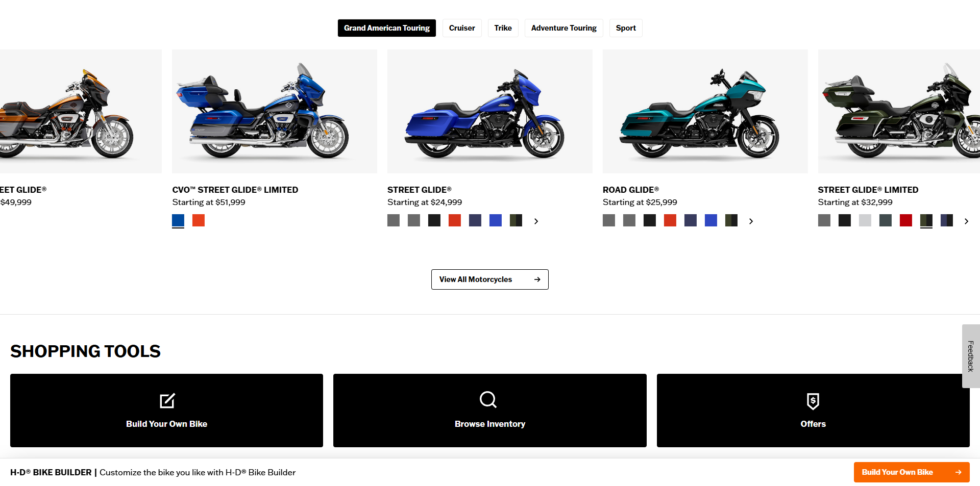
Task: Pick orange swatch for CVO Street Glide Limited
Action: (199, 220)
